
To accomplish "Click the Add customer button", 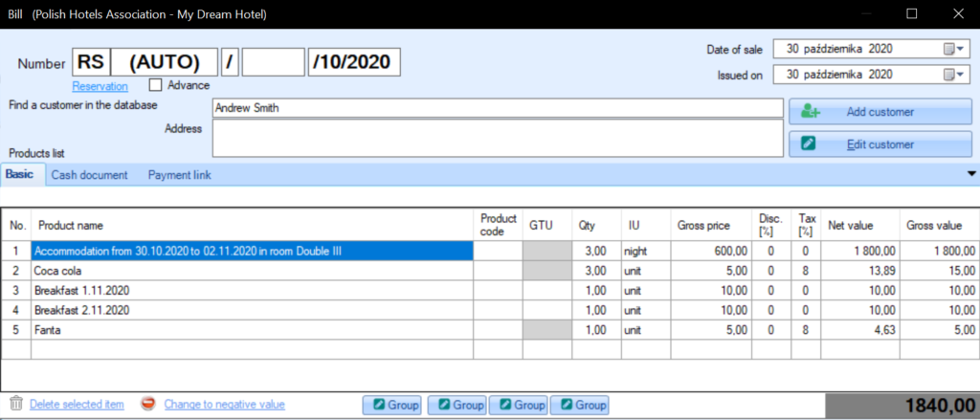I will (880, 112).
